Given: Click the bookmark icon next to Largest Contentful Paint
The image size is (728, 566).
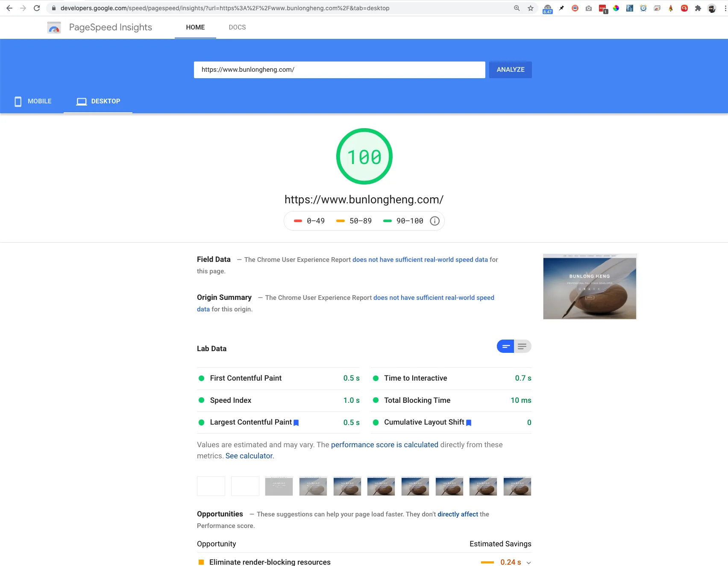Looking at the screenshot, I should click(x=296, y=422).
